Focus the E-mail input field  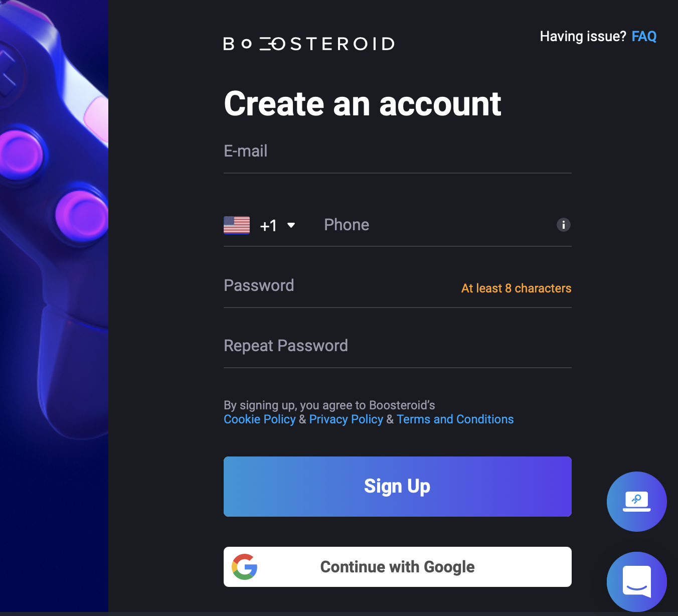pos(398,155)
